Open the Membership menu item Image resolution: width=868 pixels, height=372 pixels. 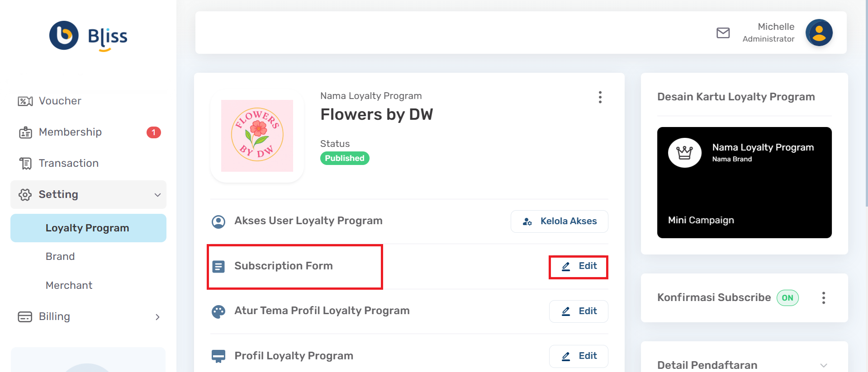(x=70, y=132)
